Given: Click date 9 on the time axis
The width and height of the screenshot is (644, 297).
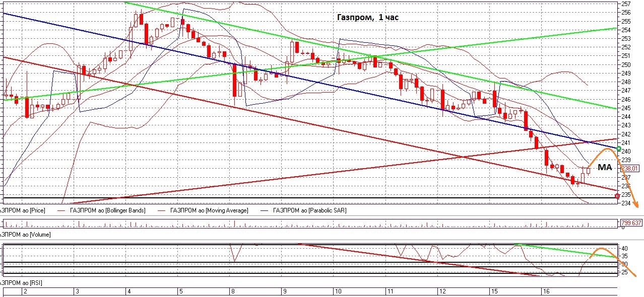Looking at the screenshot, I should tap(285, 291).
